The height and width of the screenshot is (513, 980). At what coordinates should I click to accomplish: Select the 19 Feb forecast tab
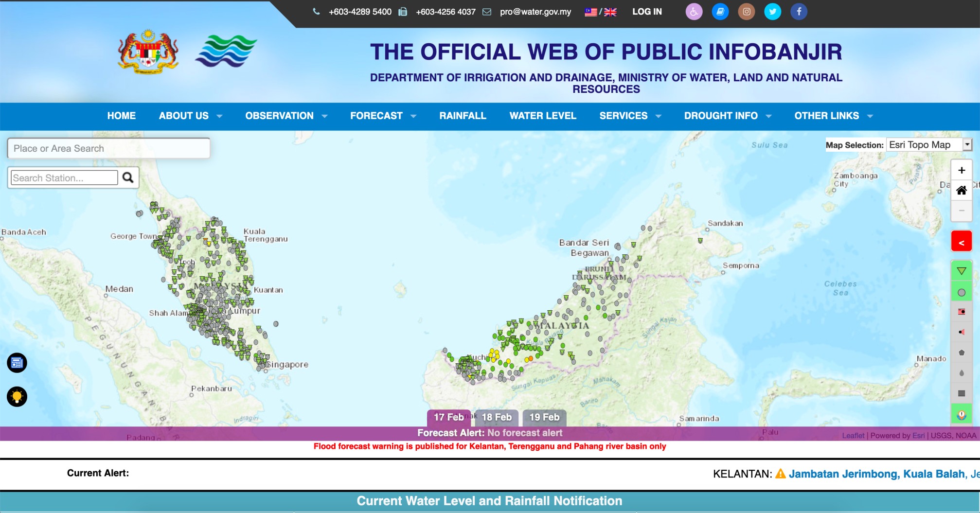544,418
